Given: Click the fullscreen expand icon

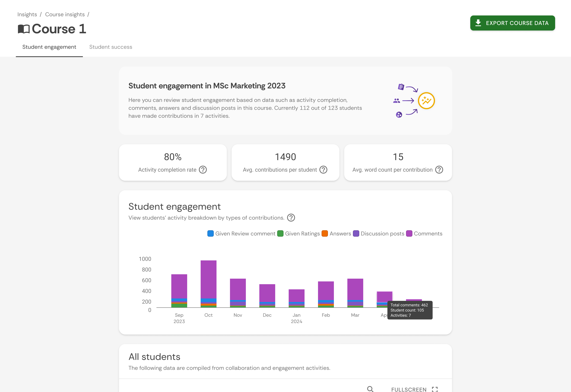Looking at the screenshot, I should point(435,389).
